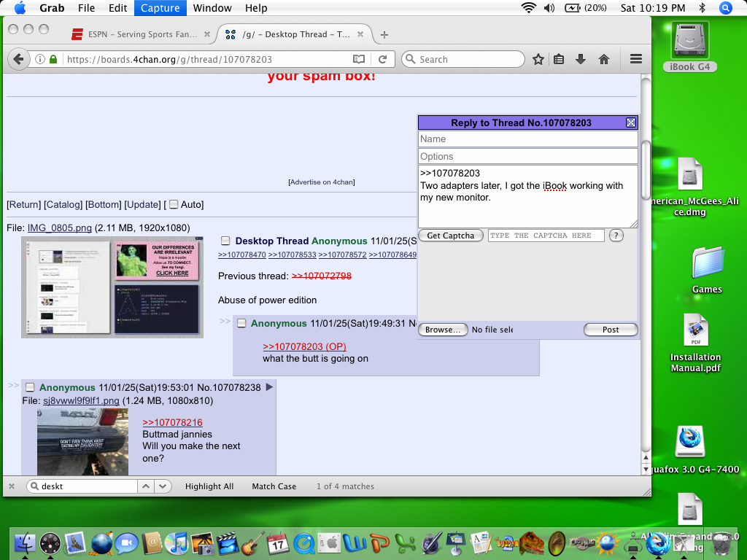Click the Wi-Fi status icon
This screenshot has height=560, width=747.
[528, 7]
